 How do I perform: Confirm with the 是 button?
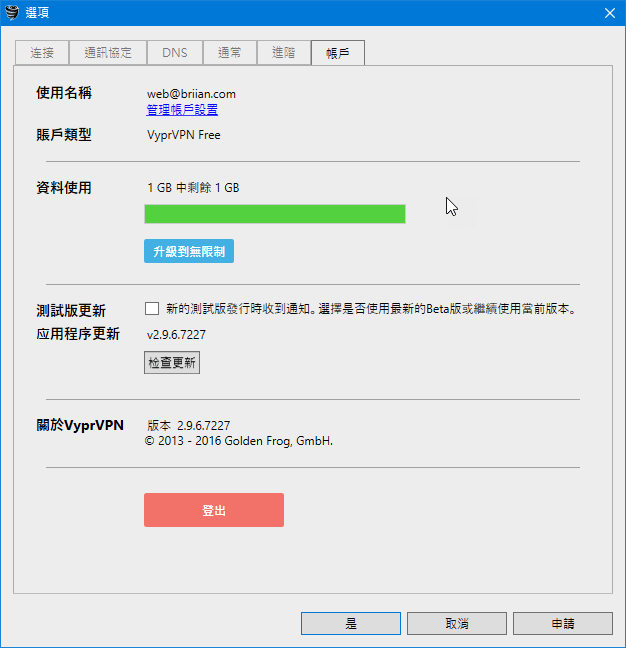(351, 623)
